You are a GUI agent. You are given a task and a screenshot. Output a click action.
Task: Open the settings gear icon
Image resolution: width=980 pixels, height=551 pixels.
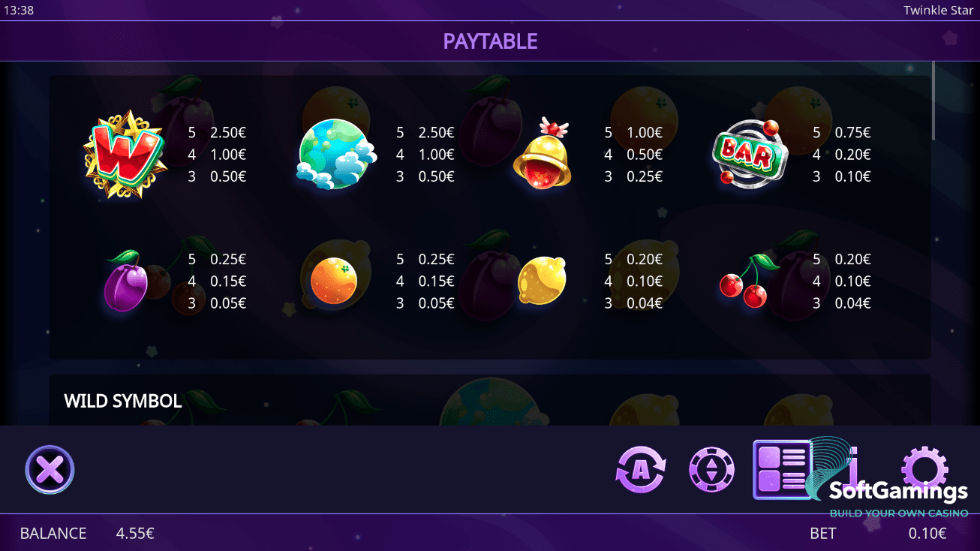924,468
